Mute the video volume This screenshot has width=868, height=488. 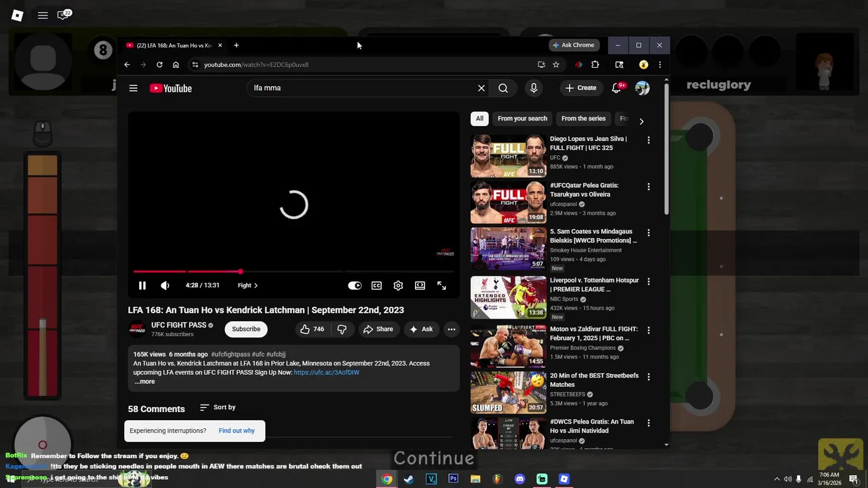tap(165, 285)
